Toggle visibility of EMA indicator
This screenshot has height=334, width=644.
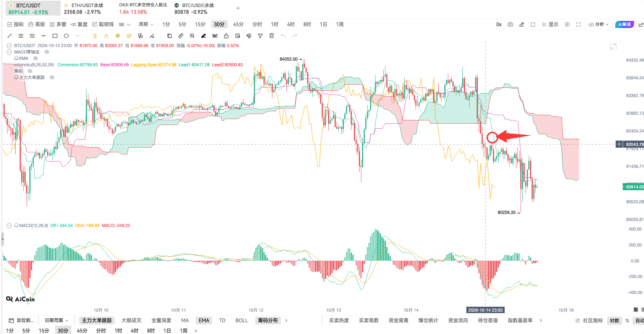point(35,58)
